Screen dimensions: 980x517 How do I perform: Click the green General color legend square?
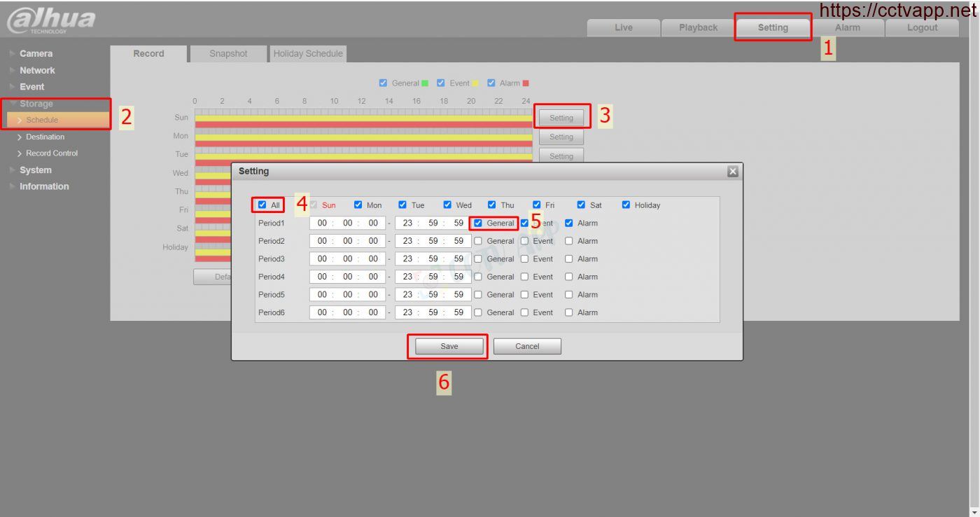point(425,83)
